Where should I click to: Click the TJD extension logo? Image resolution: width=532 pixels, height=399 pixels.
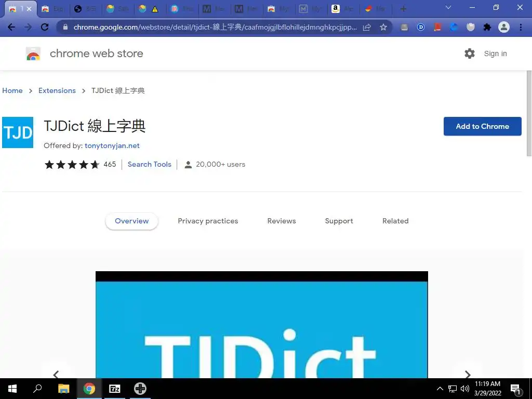(x=18, y=132)
